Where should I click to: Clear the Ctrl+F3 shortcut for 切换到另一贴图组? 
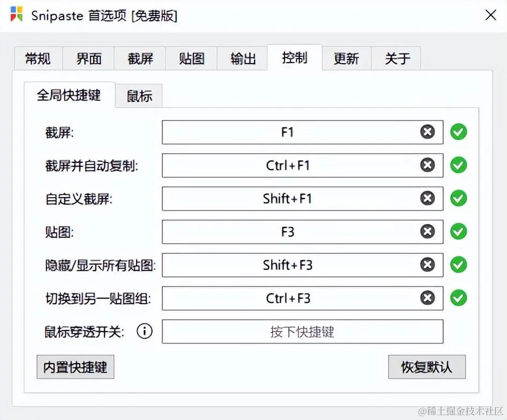(x=428, y=298)
